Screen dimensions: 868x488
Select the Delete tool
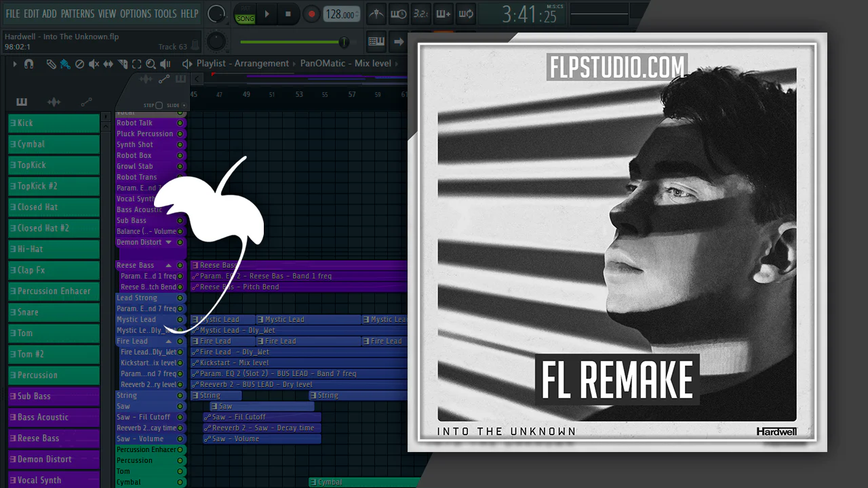tap(79, 64)
